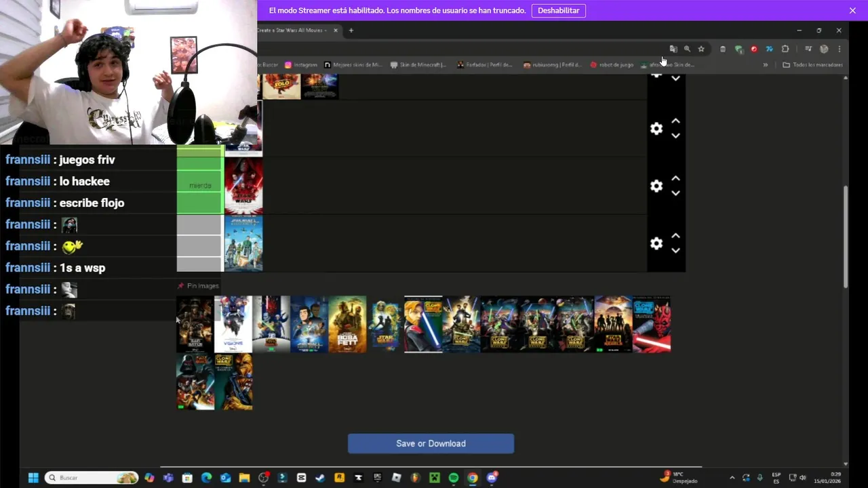Open the robot de juego bookmark
Screen dimensions: 868x488
(x=612, y=65)
